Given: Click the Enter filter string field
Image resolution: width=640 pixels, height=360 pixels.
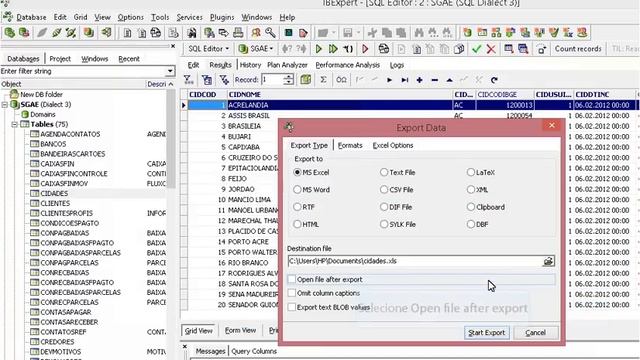Looking at the screenshot, I should (x=83, y=71).
